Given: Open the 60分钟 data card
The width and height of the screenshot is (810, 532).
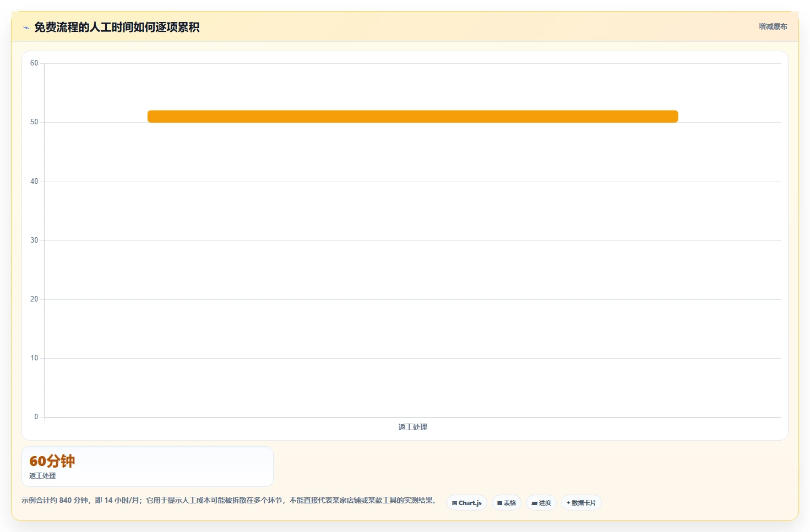Looking at the screenshot, I should click(x=148, y=467).
